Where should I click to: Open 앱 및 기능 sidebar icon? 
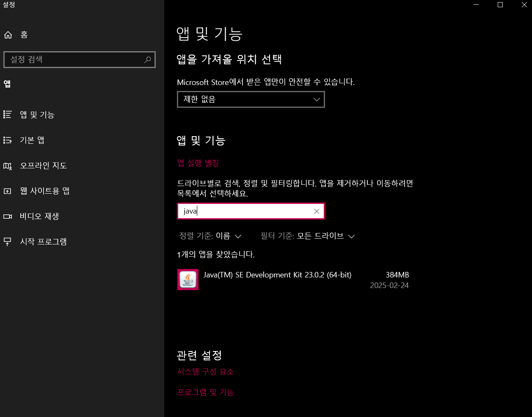coord(8,115)
